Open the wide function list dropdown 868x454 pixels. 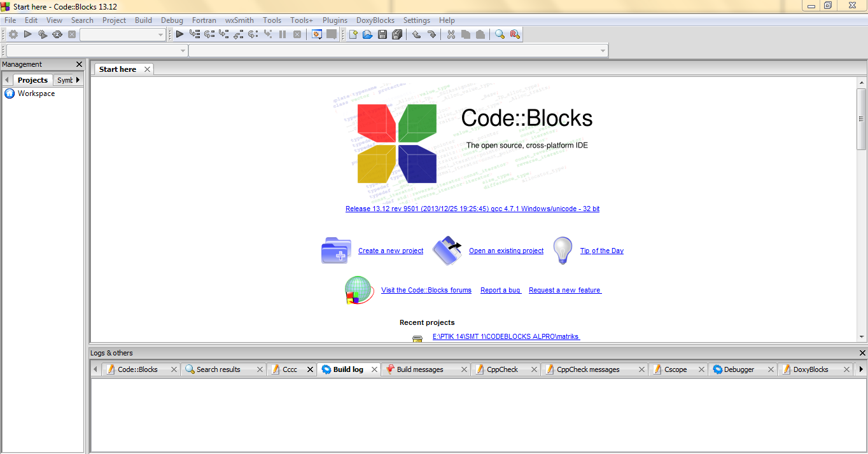[x=398, y=51]
